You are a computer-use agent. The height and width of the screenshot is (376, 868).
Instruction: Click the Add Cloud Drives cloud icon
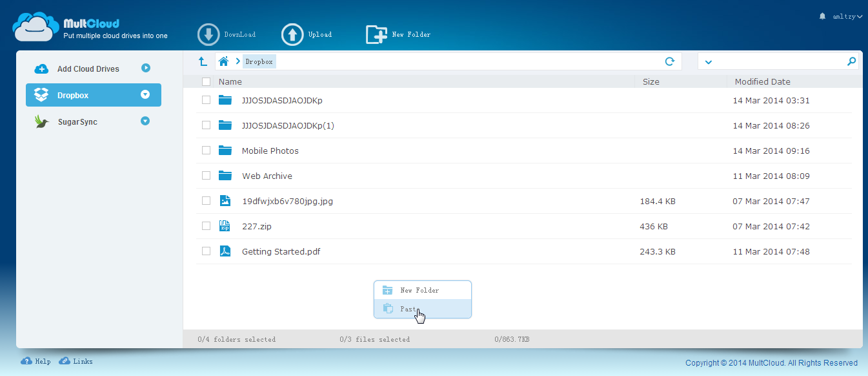click(x=41, y=68)
